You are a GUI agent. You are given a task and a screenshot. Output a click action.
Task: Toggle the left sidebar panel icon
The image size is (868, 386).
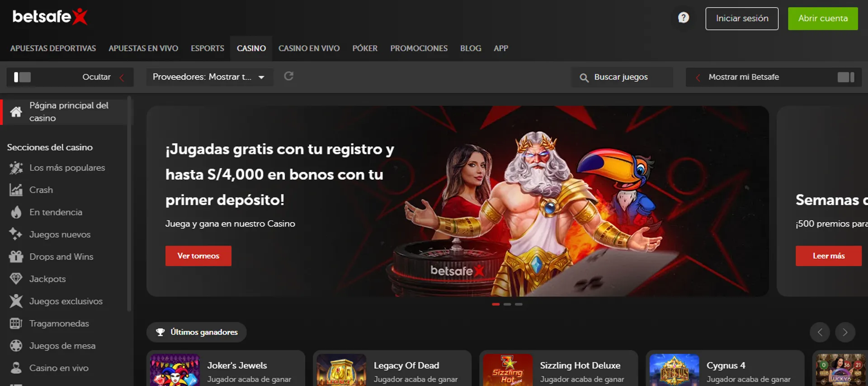[x=22, y=77]
